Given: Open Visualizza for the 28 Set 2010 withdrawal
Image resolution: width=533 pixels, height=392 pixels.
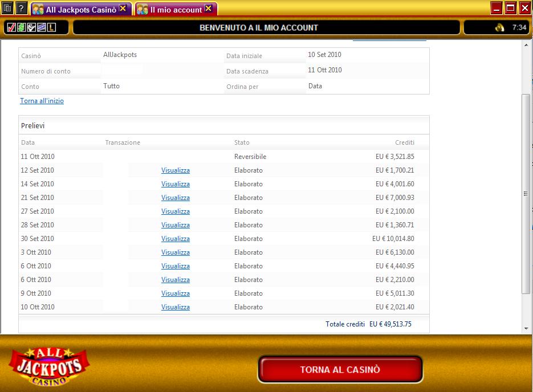Looking at the screenshot, I should click(x=176, y=225).
